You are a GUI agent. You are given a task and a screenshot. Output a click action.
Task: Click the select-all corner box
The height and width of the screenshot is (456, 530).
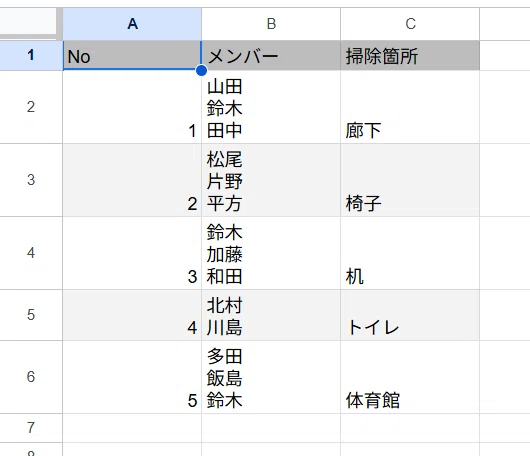click(28, 21)
